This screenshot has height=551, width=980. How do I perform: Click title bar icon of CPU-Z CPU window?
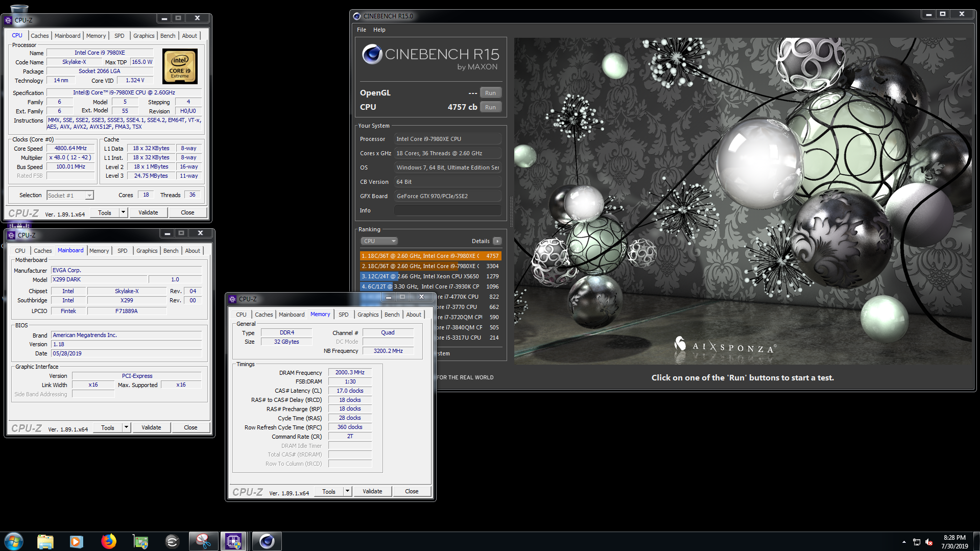[8, 20]
